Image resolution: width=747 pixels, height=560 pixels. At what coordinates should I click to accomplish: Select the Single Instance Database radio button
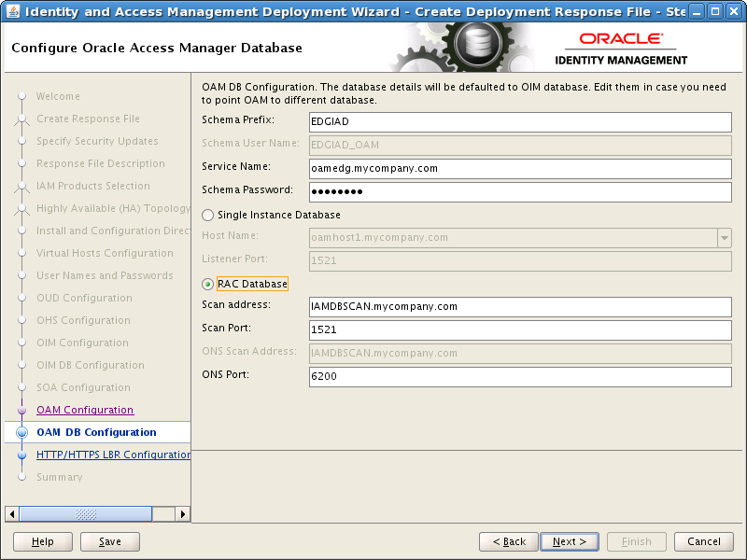[207, 216]
